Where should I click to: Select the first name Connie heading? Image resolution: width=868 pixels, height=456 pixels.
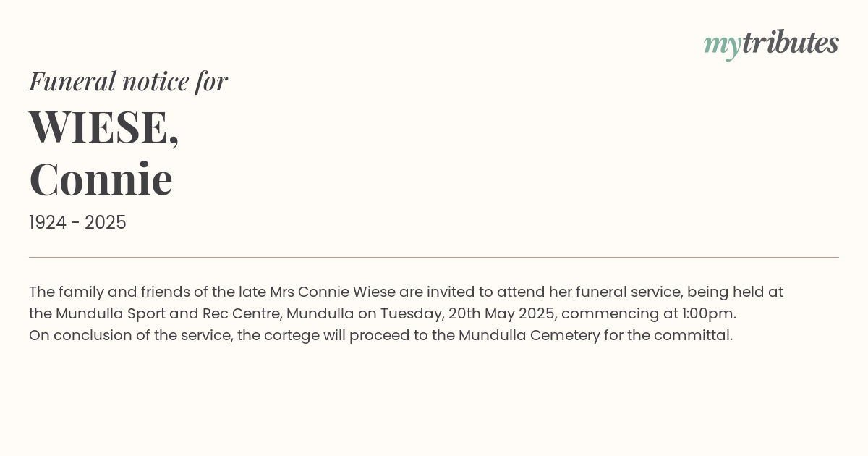click(x=101, y=179)
